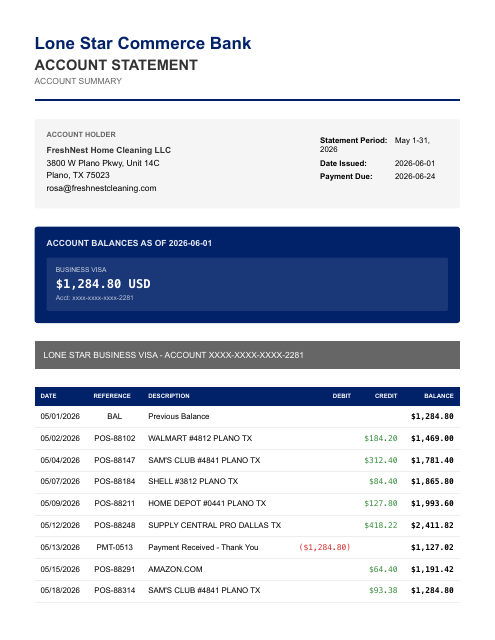Click the Business Visa account section banner
The width and height of the screenshot is (495, 640).
(247, 355)
